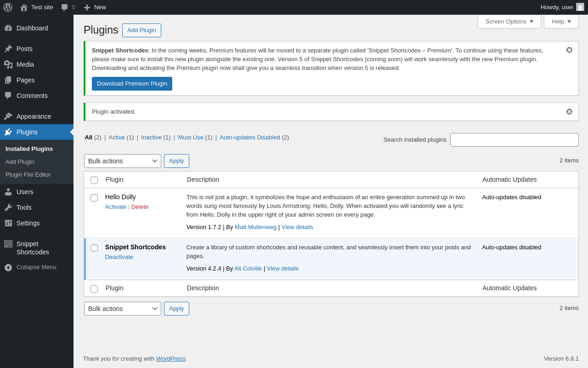Activate the Hello Dolly plugin
The image size is (588, 368).
pyautogui.click(x=116, y=207)
